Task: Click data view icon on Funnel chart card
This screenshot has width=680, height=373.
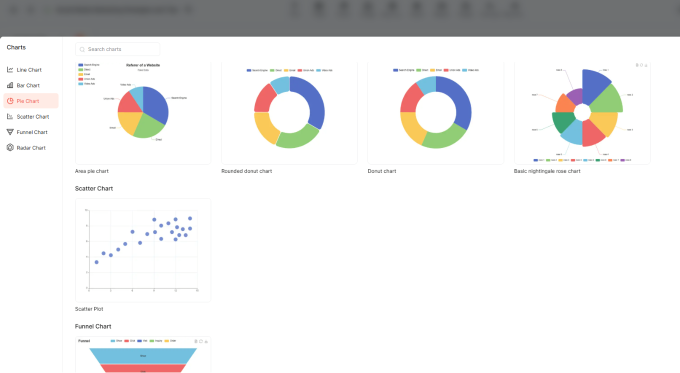Action: coord(196,341)
